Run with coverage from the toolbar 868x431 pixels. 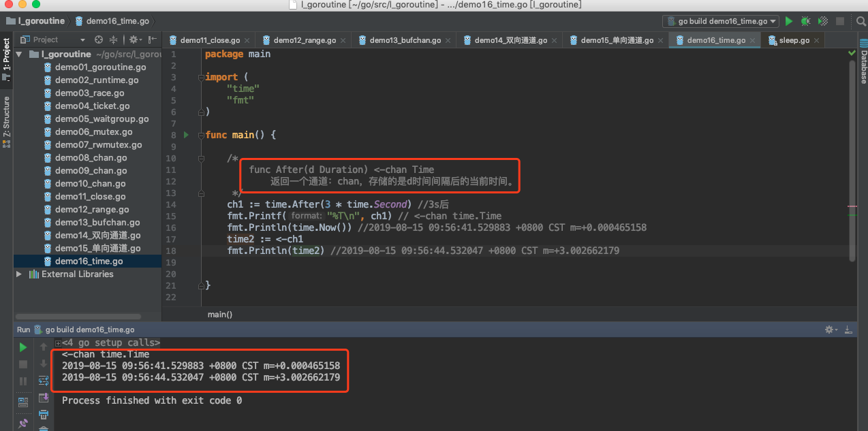pos(823,21)
